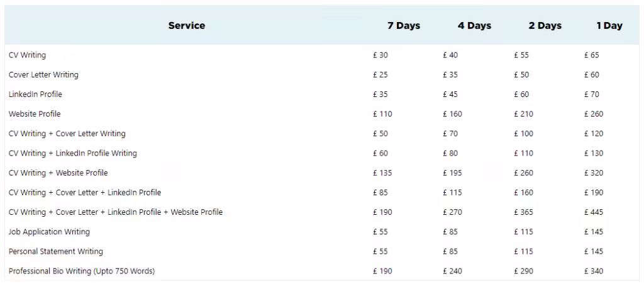Image resolution: width=644 pixels, height=286 pixels.
Task: Click the Job Application Writing label
Action: click(x=49, y=232)
